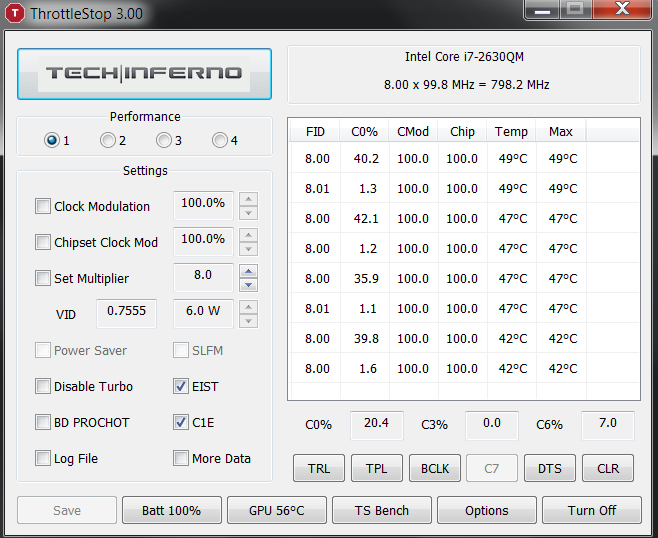
Task: Tick the More Data checkbox
Action: click(180, 458)
